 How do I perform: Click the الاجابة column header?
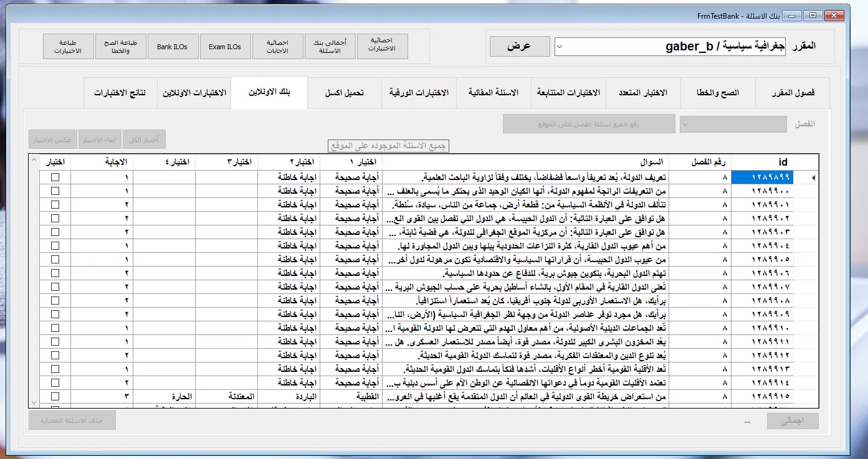pos(102,162)
